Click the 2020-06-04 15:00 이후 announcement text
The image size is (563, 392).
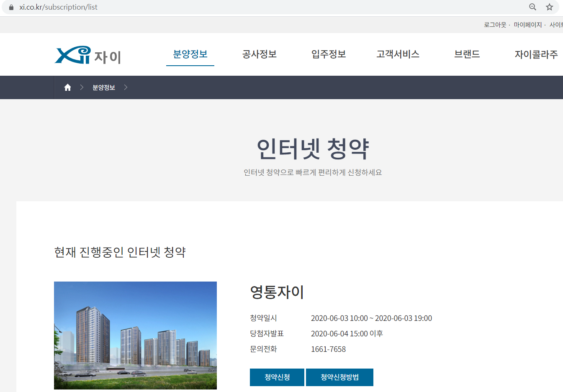[347, 334]
